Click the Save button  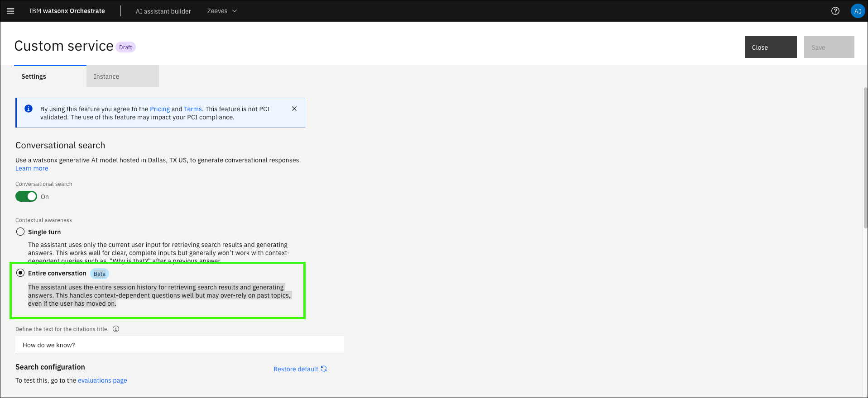(x=829, y=47)
